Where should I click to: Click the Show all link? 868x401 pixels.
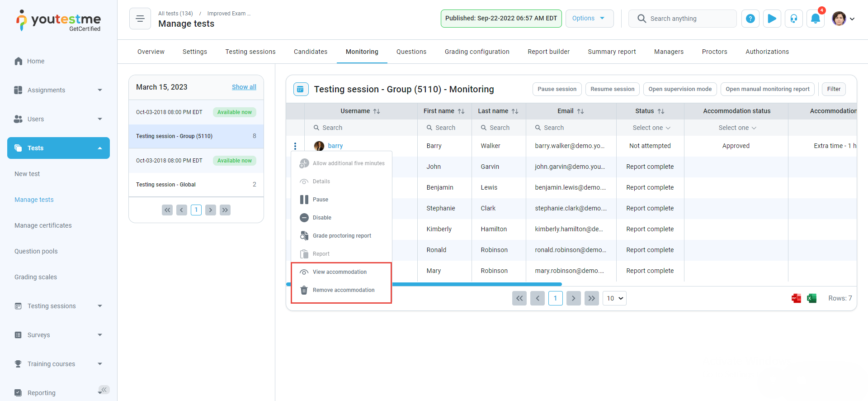point(244,87)
